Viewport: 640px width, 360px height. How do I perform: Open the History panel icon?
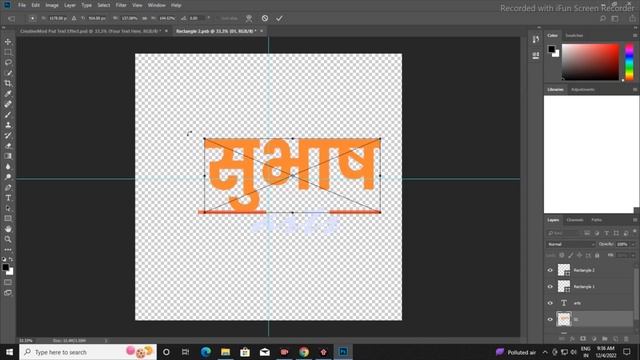pos(536,40)
